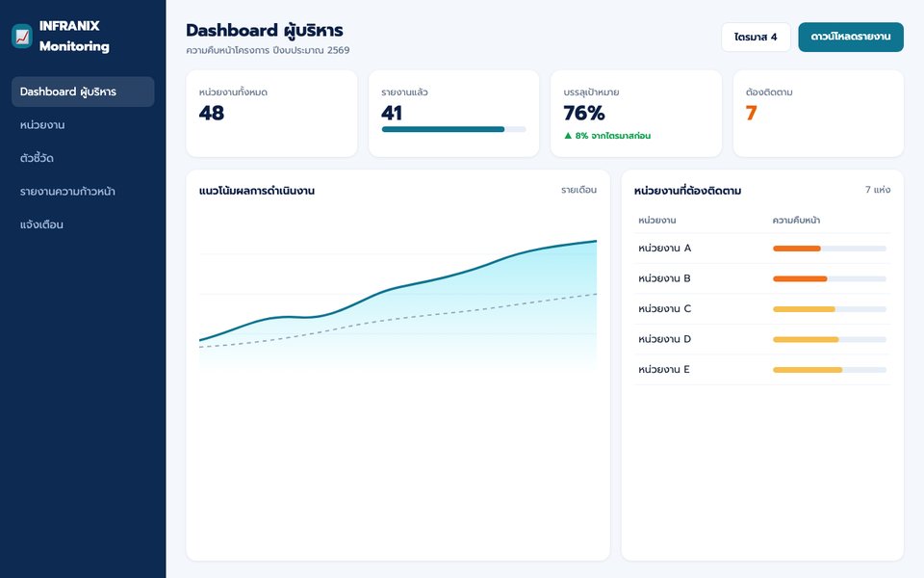Viewport: 924px width, 578px height.
Task: Open the Dashboard ผู้บริหาร sidebar item
Action: (x=83, y=92)
